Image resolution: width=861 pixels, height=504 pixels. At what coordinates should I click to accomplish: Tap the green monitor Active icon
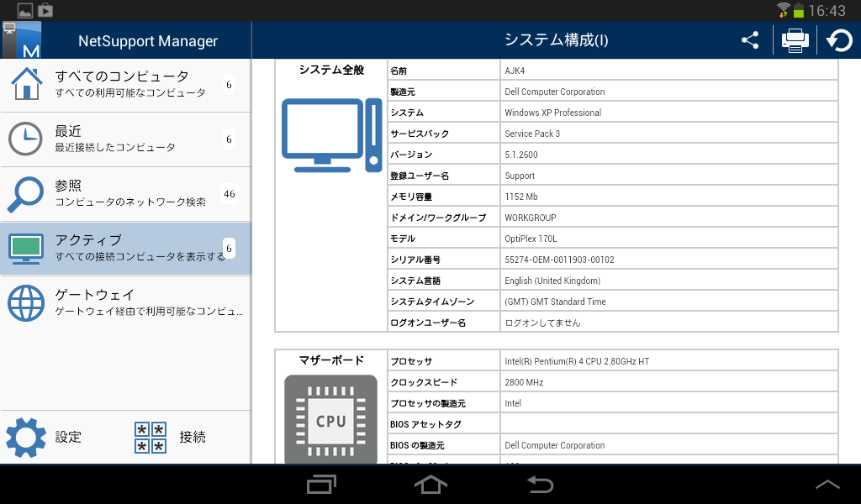(26, 249)
